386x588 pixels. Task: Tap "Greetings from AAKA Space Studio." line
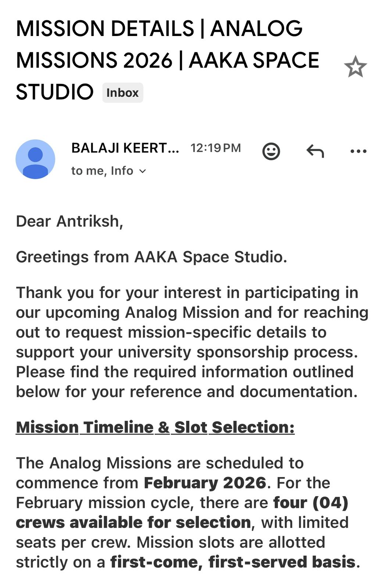151,257
